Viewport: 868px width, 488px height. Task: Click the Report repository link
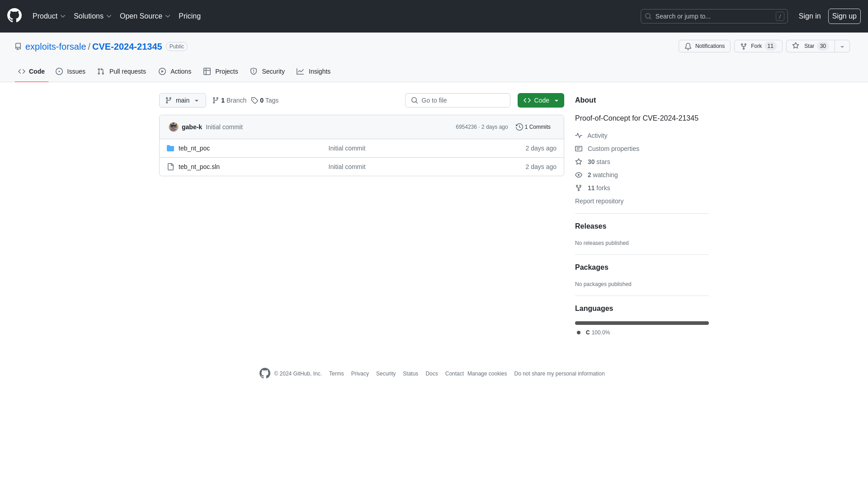[x=599, y=201]
